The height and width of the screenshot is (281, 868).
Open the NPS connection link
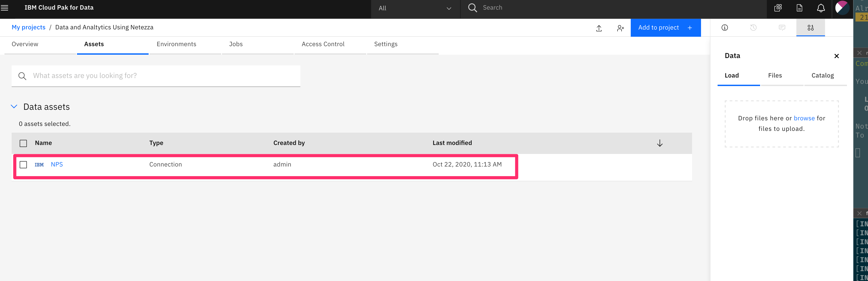[57, 164]
